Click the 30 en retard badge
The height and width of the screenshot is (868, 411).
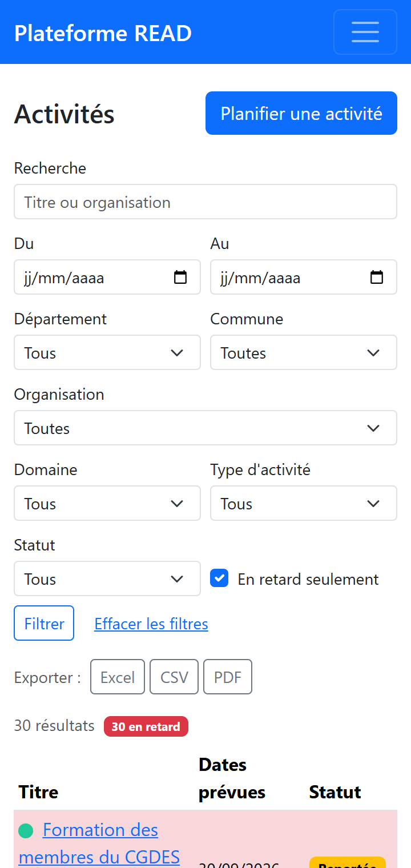click(x=146, y=726)
